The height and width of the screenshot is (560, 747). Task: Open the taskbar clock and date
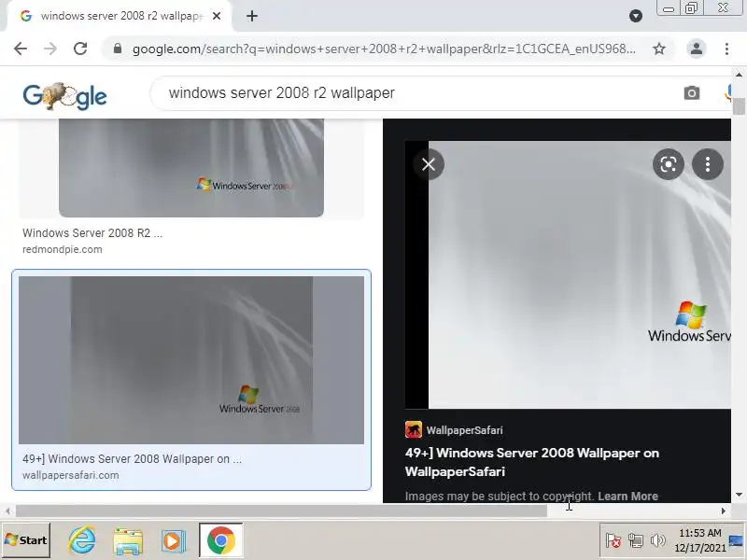(699, 540)
